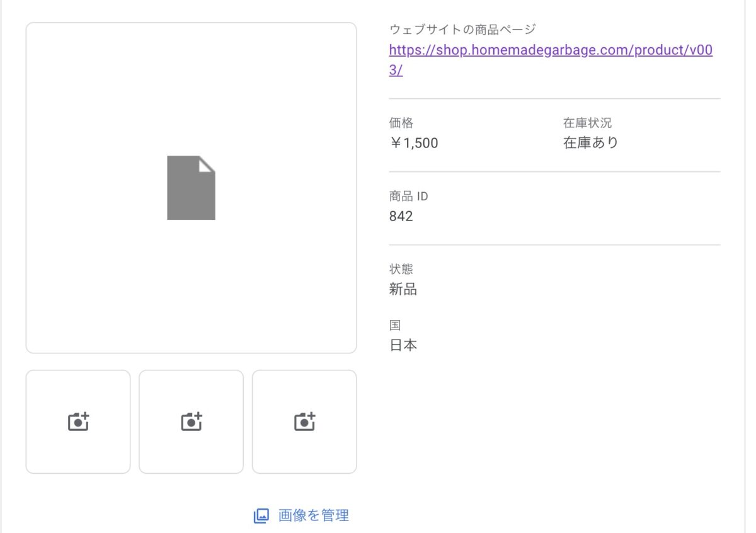Click the 画像を管理 link
The height and width of the screenshot is (533, 756).
[314, 515]
